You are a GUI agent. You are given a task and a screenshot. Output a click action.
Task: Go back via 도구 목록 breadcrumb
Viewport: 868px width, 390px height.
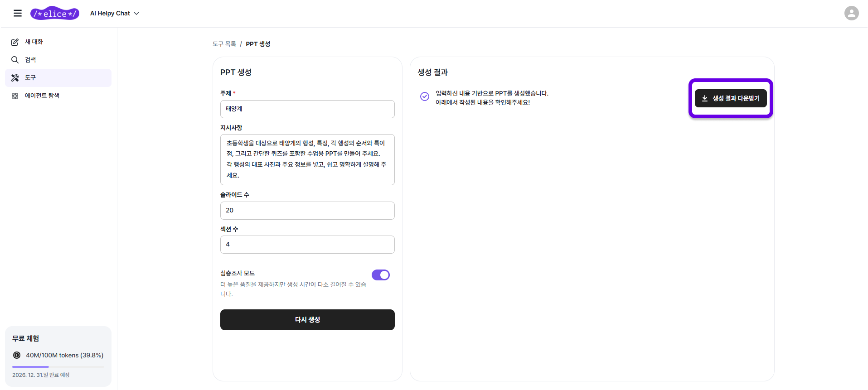(224, 44)
